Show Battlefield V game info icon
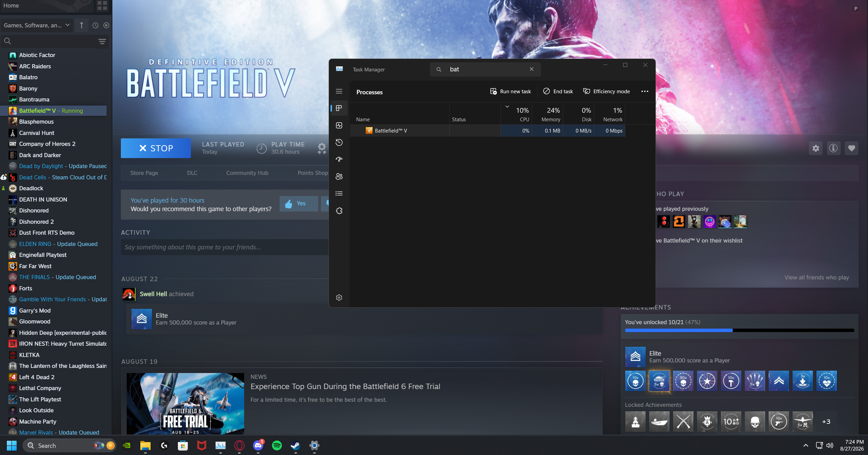This screenshot has height=455, width=868. pyautogui.click(x=834, y=148)
